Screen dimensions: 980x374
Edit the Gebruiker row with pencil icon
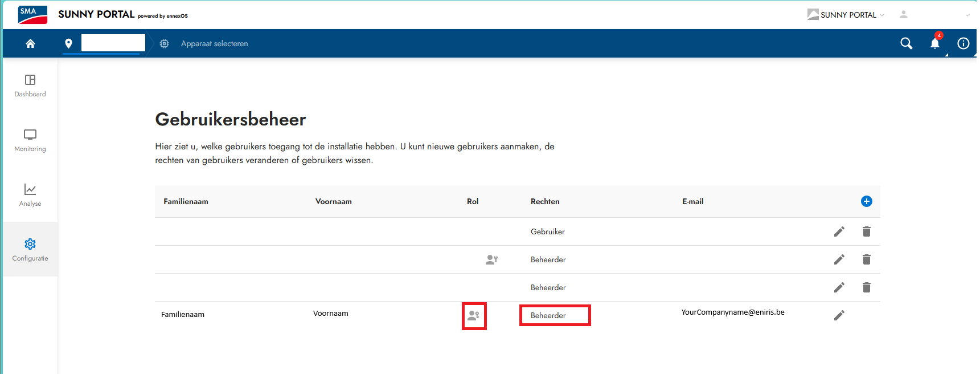(x=839, y=231)
